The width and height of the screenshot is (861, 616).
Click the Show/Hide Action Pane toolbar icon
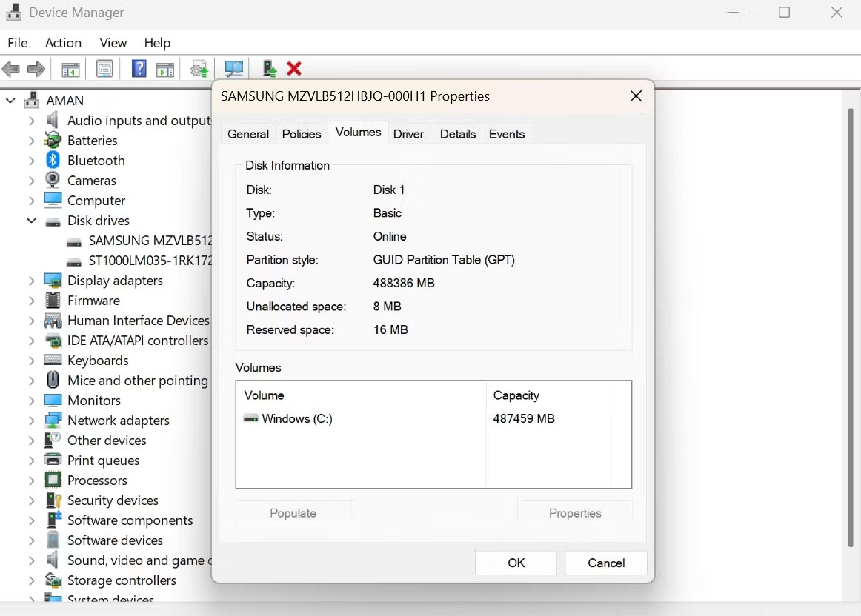[x=164, y=69]
